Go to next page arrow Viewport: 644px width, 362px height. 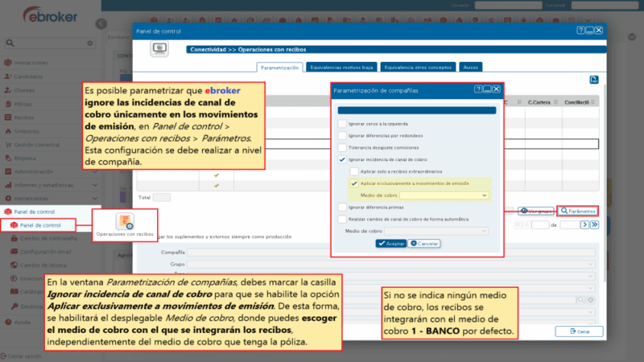point(584,224)
